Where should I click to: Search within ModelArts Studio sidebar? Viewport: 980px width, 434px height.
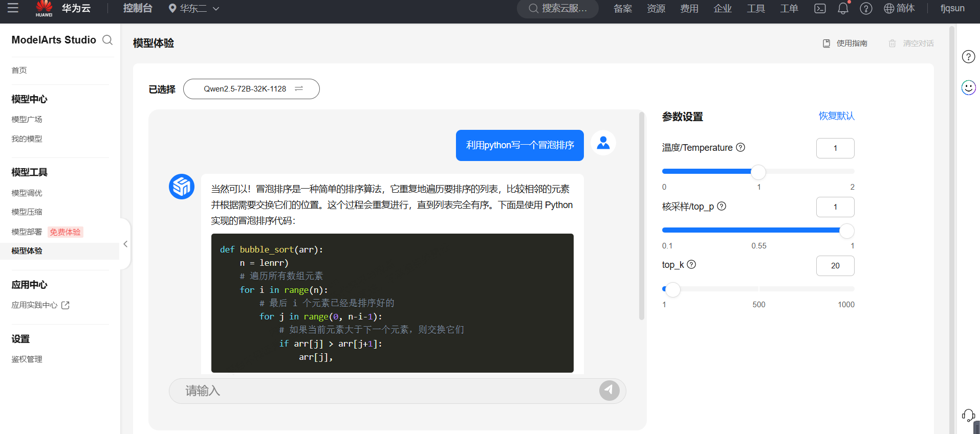pyautogui.click(x=107, y=40)
